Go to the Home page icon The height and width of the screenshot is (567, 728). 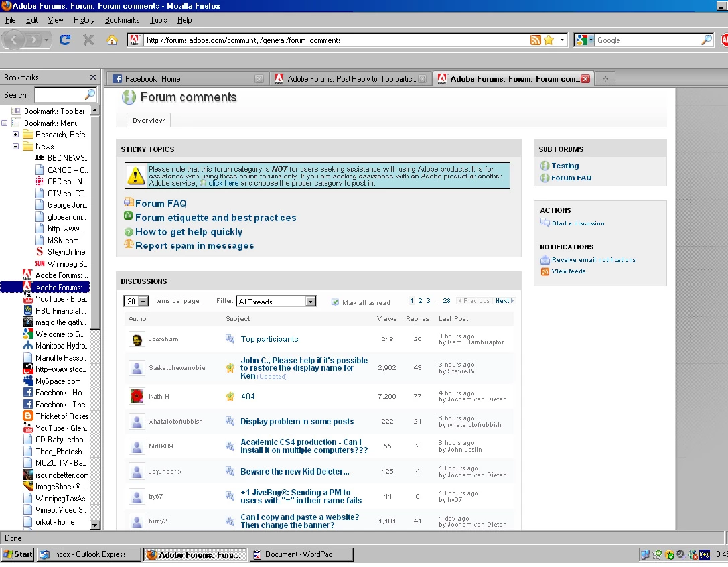(x=112, y=40)
